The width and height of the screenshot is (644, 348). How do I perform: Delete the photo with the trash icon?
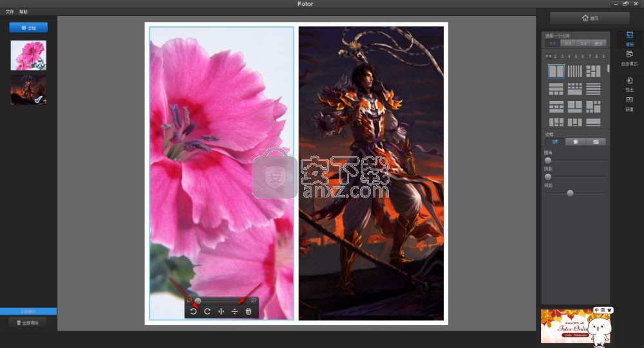(249, 311)
